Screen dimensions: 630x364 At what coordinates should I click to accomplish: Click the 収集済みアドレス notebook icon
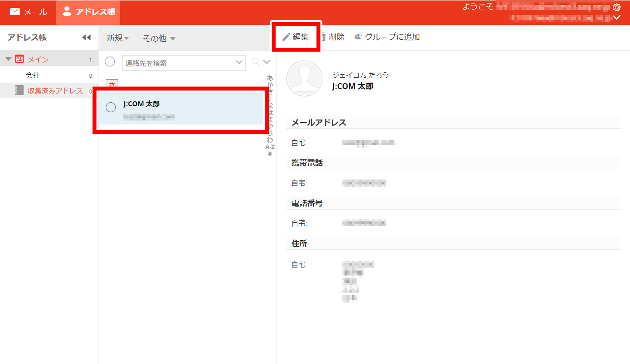[x=19, y=90]
